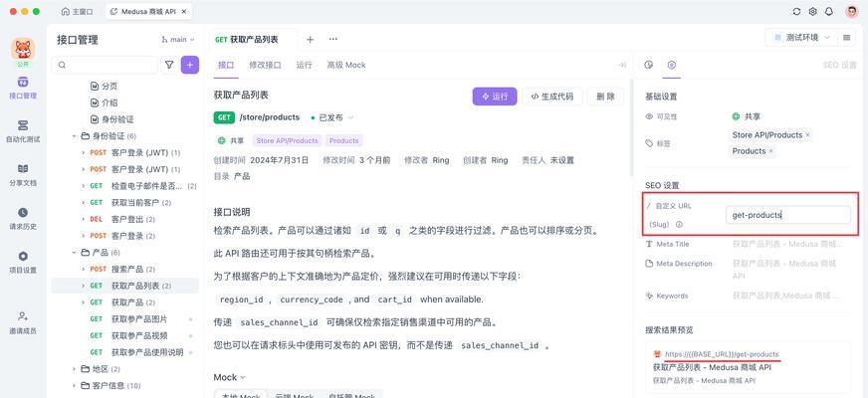The image size is (868, 398).
Task: Open the 测试环境 environment dropdown
Action: [x=802, y=38]
